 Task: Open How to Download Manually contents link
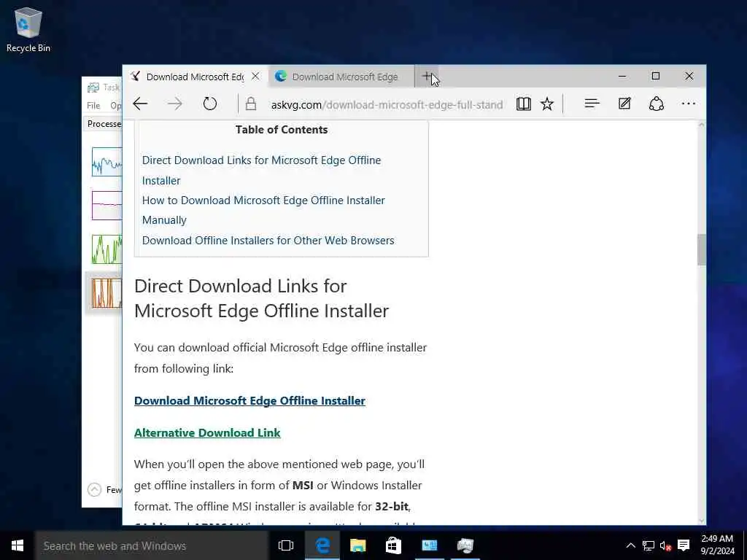263,210
